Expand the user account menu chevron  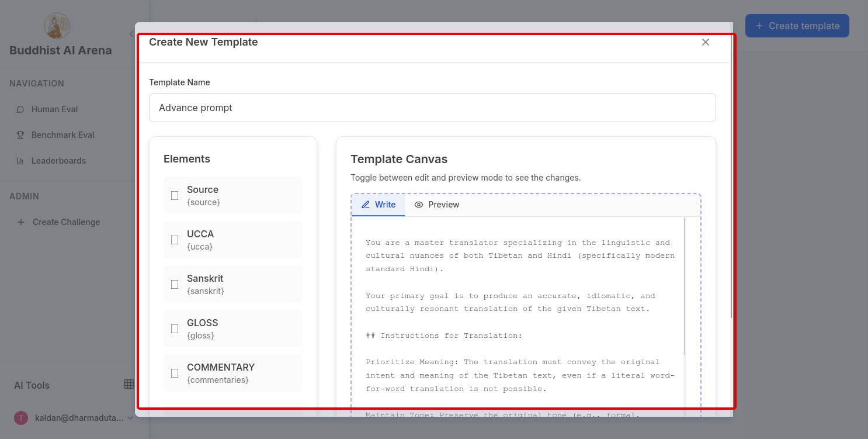tap(130, 418)
